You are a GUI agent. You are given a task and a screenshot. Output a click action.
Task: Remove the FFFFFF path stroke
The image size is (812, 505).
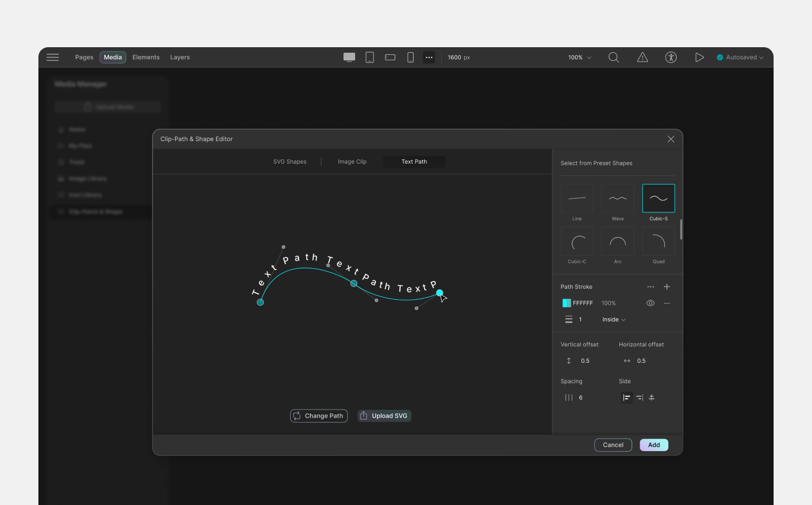pyautogui.click(x=667, y=303)
